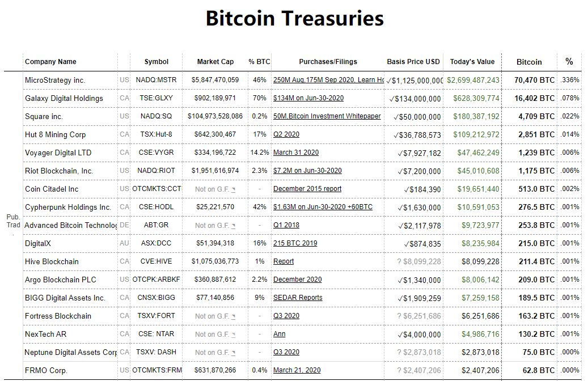Follow Neptune Digital Assets' Q3 2020 link

click(x=286, y=352)
